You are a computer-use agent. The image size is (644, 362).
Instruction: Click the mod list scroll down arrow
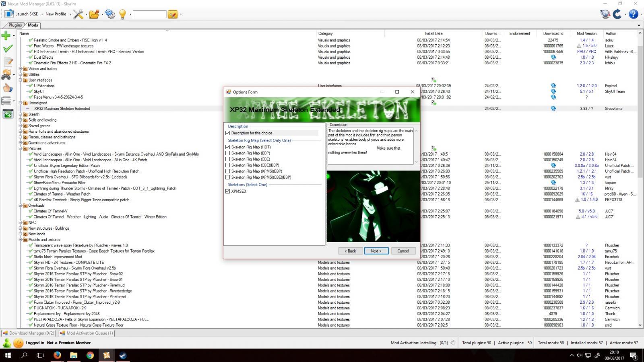click(640, 325)
